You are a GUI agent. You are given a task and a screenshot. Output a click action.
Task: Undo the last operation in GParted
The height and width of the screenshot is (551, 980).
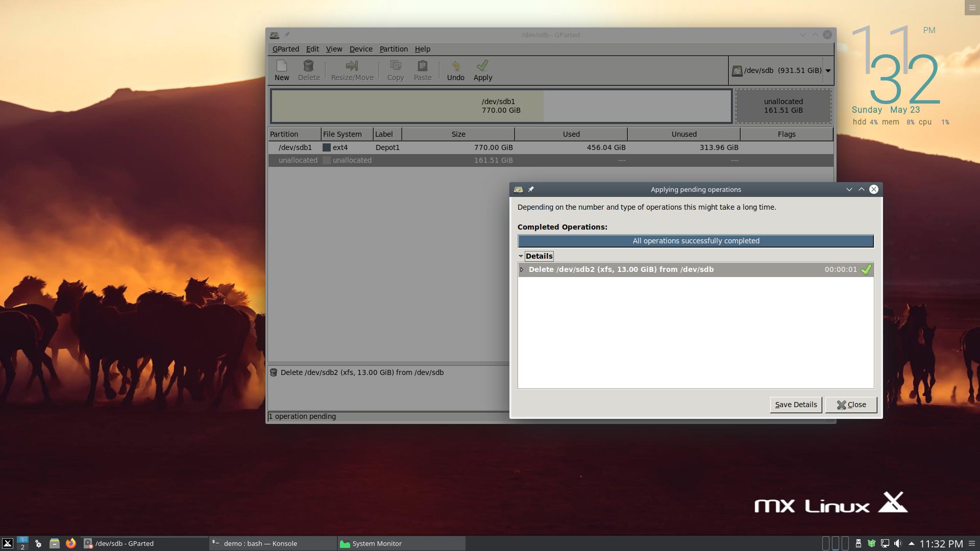click(x=456, y=70)
